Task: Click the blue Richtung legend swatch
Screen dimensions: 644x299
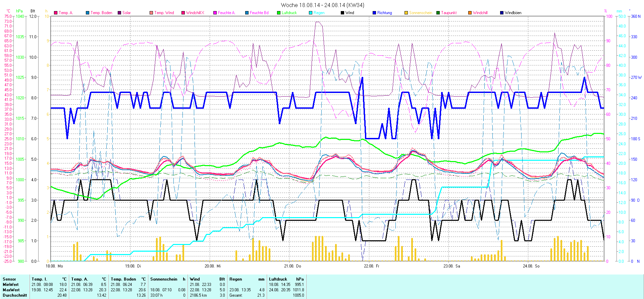Action: 374,13
